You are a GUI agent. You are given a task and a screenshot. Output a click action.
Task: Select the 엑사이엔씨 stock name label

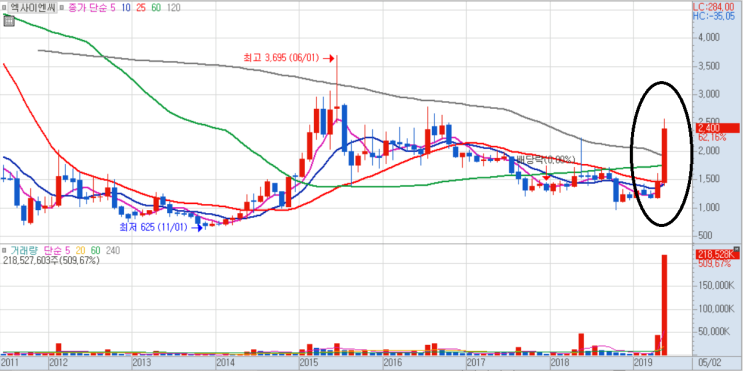click(x=33, y=8)
